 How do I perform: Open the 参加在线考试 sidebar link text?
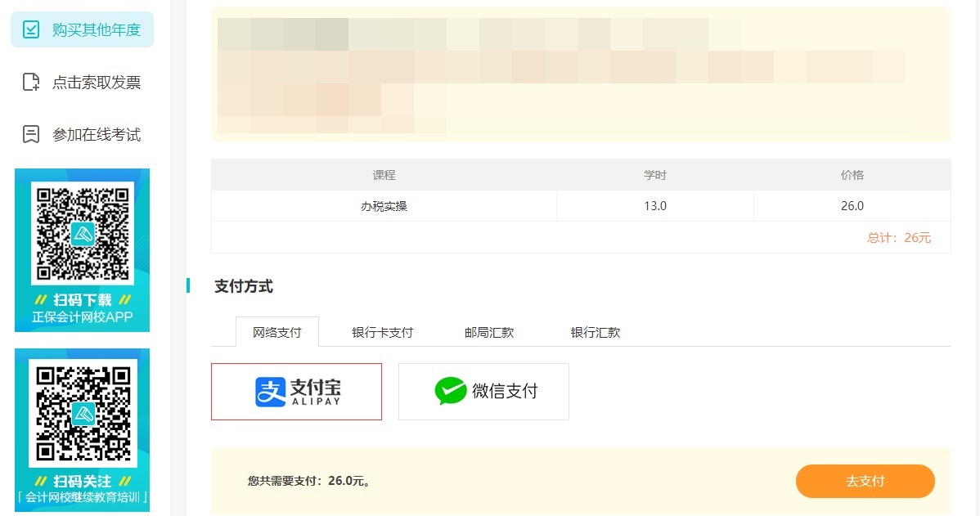(x=97, y=134)
